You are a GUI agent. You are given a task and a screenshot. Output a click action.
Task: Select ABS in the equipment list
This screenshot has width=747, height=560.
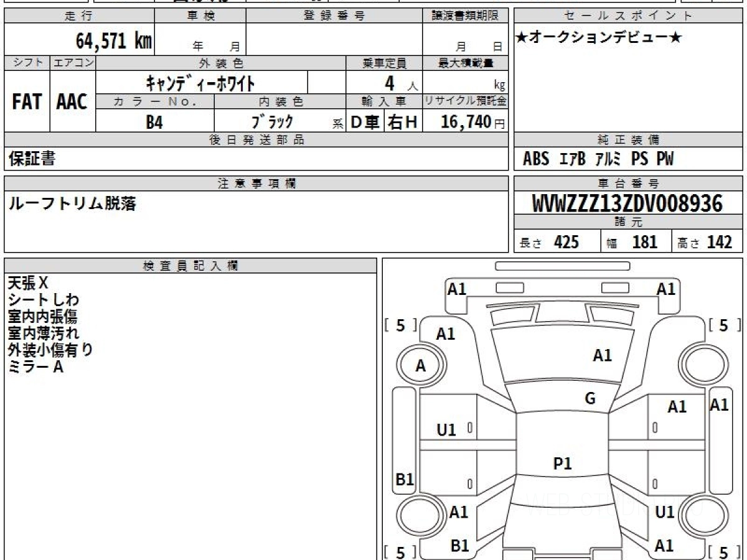point(536,159)
